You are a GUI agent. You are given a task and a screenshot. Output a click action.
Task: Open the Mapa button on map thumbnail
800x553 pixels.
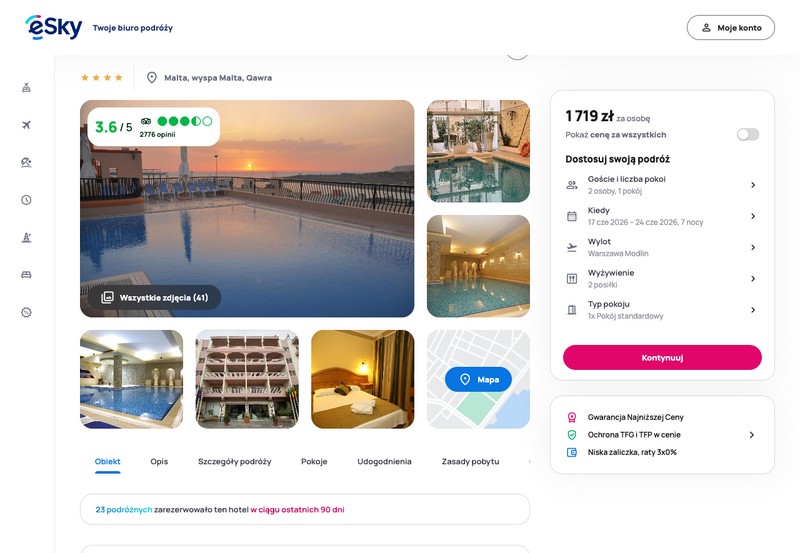pos(478,379)
